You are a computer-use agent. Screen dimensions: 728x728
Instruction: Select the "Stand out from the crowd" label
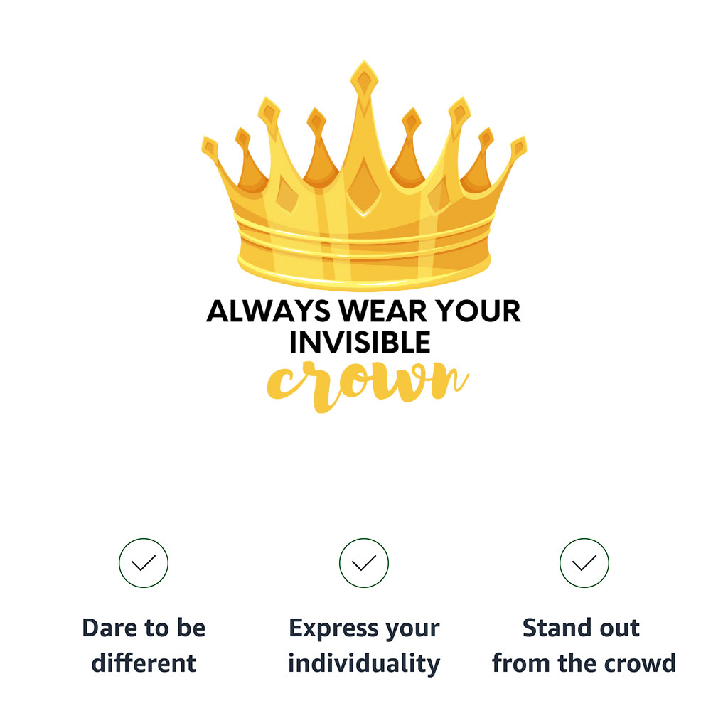pos(584,646)
